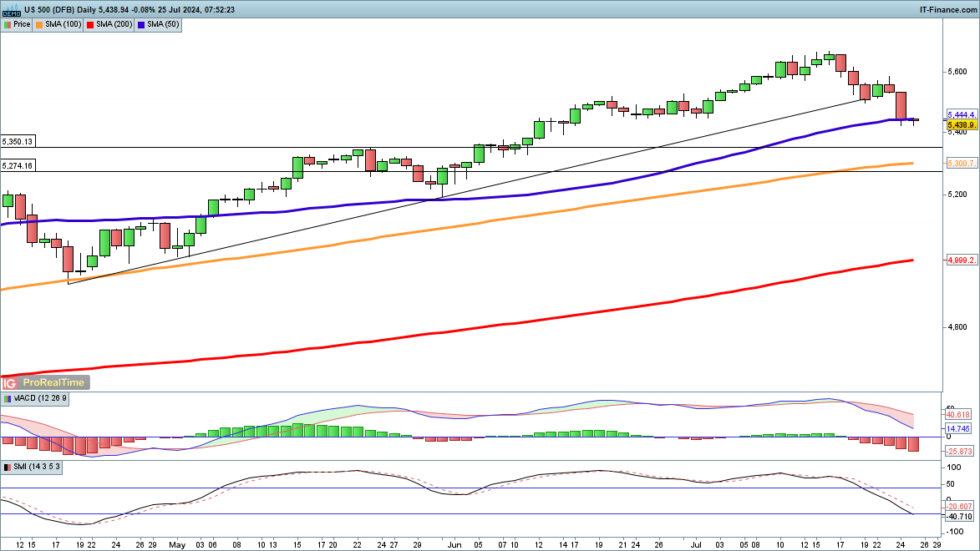The width and height of the screenshot is (980, 551).
Task: Click the SMI indicator color icon
Action: [x=8, y=467]
